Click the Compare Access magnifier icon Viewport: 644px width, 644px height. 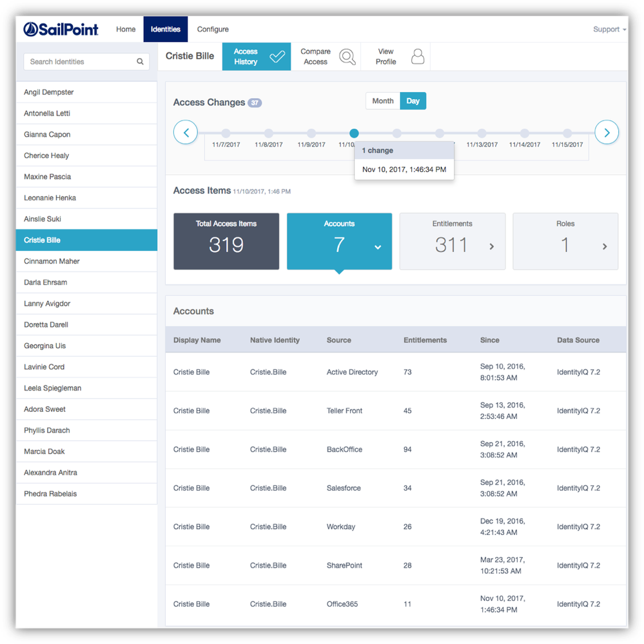pos(347,57)
